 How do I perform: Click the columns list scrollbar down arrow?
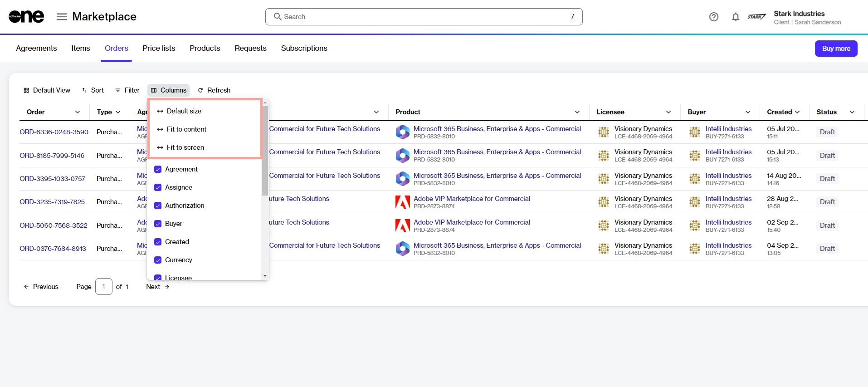(x=265, y=276)
